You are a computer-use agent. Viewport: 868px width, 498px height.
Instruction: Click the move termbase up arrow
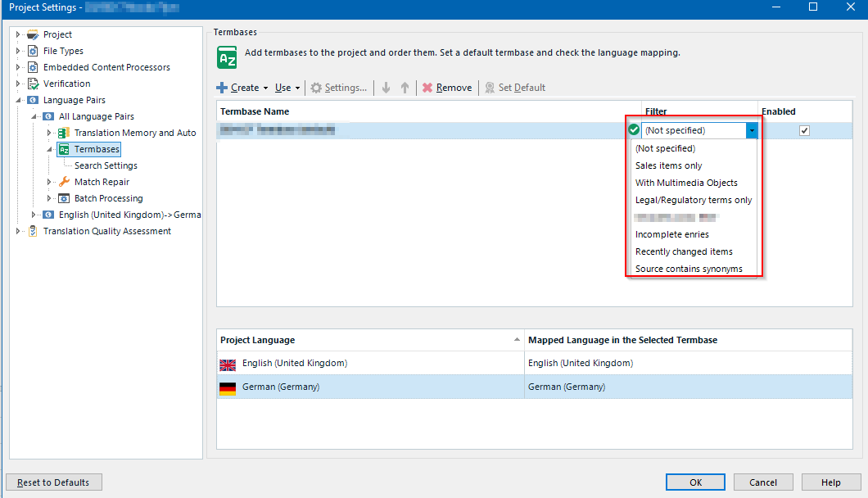(x=403, y=88)
